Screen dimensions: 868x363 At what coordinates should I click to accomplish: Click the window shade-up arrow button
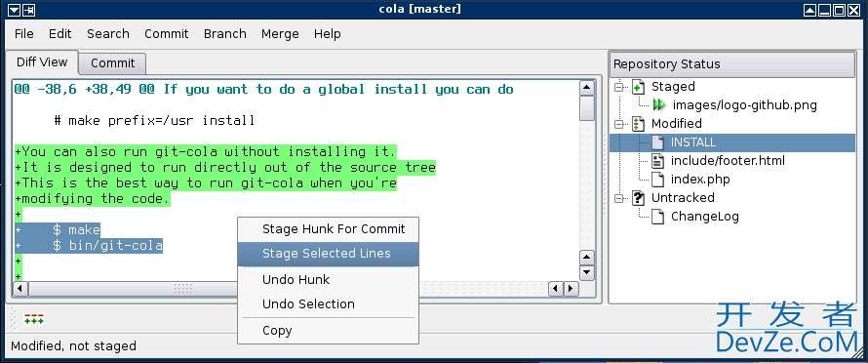coord(809,10)
